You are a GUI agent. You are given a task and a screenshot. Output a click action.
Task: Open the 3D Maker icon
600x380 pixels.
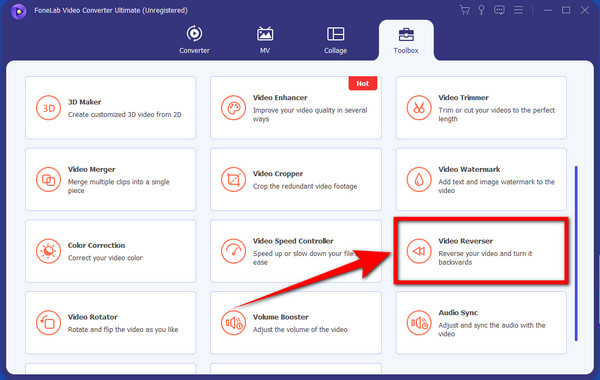tap(48, 108)
